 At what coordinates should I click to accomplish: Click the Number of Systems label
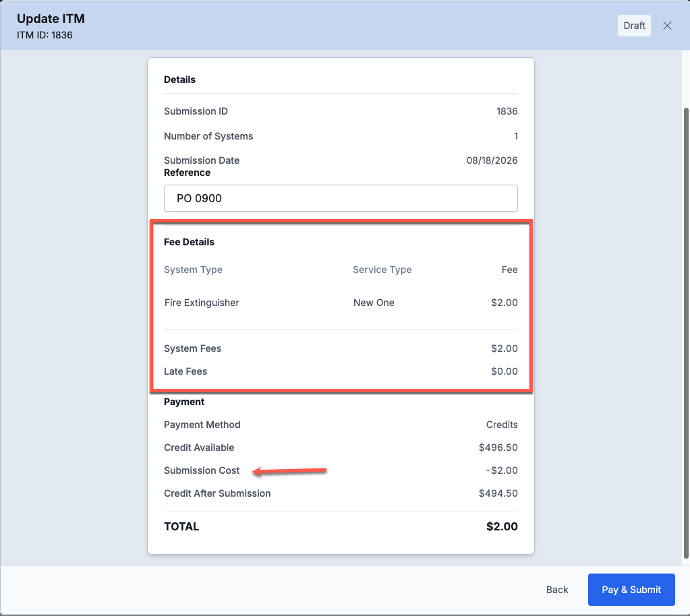pos(208,136)
